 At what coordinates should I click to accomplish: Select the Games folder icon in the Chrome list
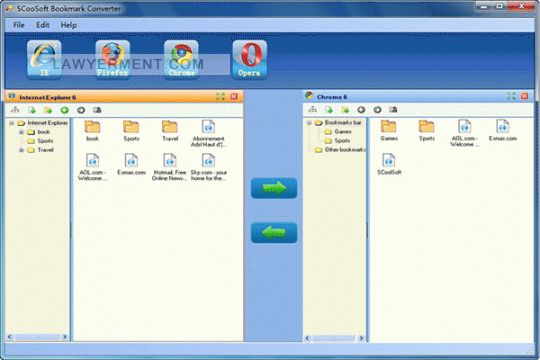389,131
